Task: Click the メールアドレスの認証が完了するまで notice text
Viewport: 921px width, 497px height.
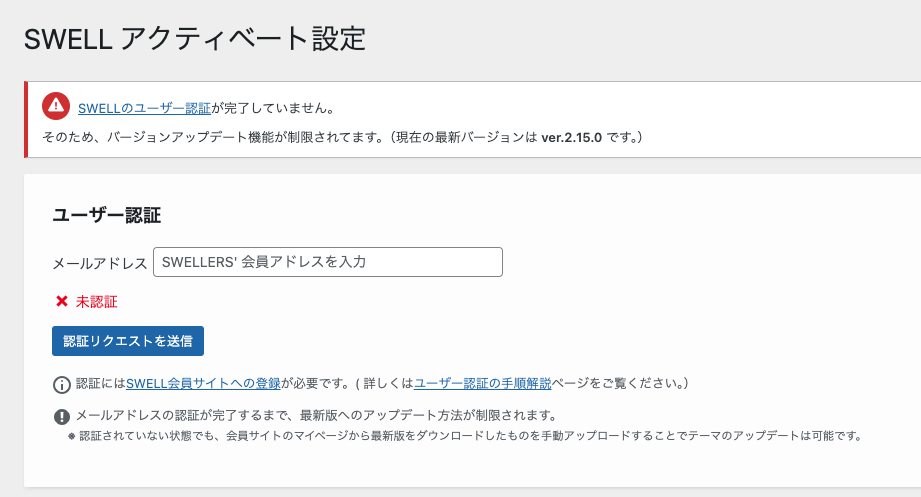Action: coord(316,415)
